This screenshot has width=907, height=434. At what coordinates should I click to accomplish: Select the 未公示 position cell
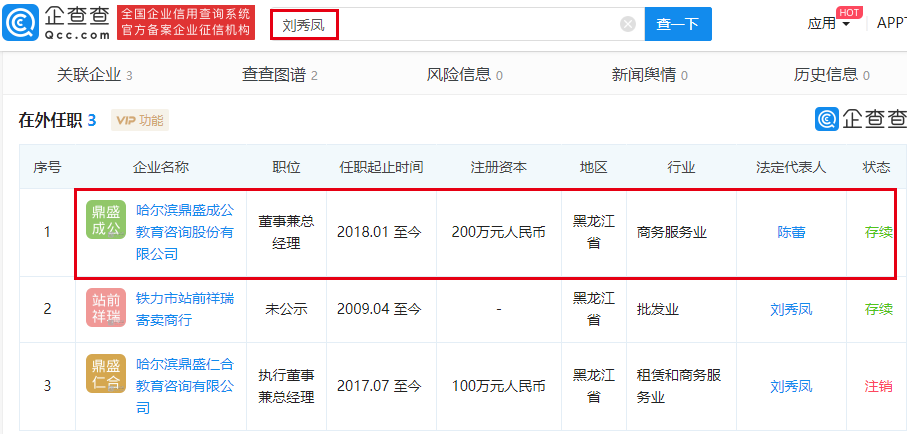286,309
